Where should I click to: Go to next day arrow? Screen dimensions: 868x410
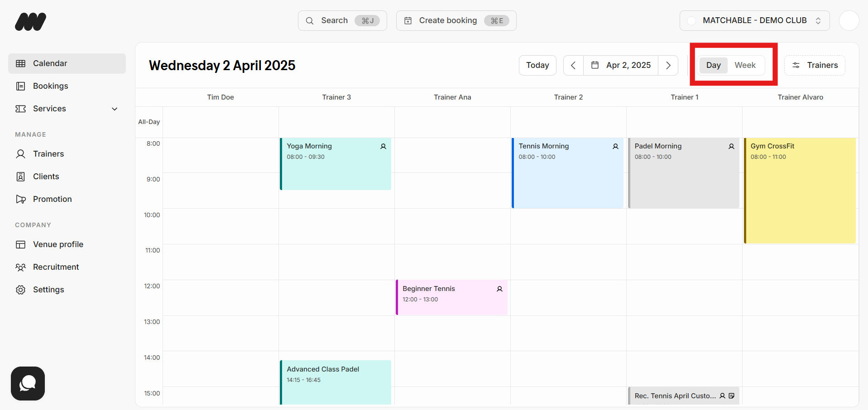pyautogui.click(x=668, y=66)
